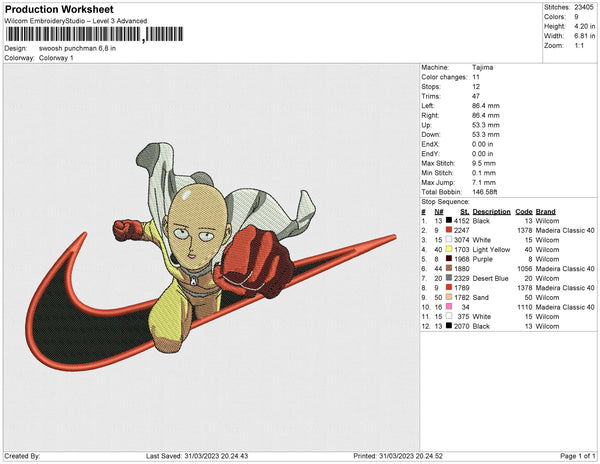Click the Machine value 'Tajima'
The image size is (600, 464).
(x=483, y=67)
